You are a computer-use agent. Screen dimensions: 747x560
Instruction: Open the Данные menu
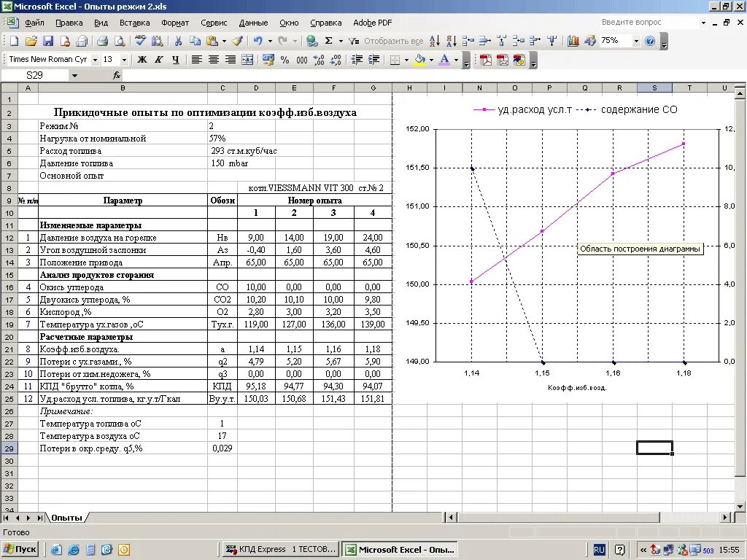coord(253,23)
